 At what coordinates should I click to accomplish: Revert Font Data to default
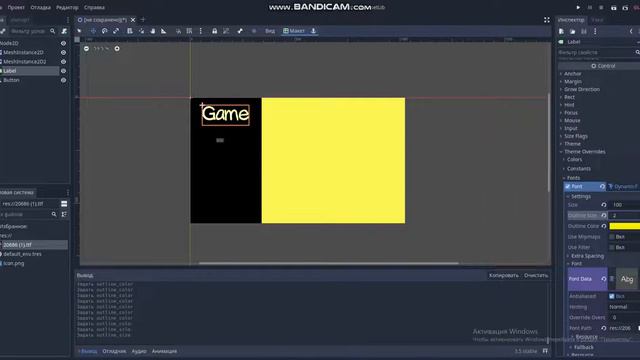[604, 279]
